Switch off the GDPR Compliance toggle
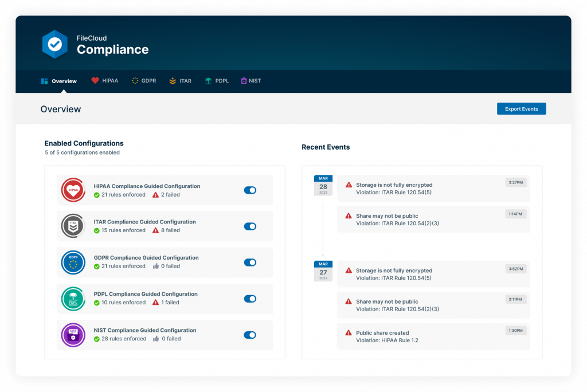This screenshot has height=392, width=587. tap(250, 262)
